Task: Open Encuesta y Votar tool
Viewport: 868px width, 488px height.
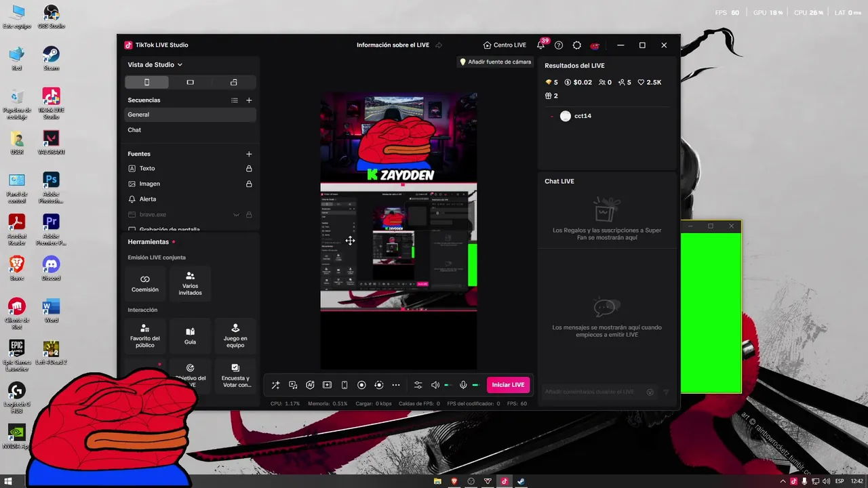Action: pos(235,376)
